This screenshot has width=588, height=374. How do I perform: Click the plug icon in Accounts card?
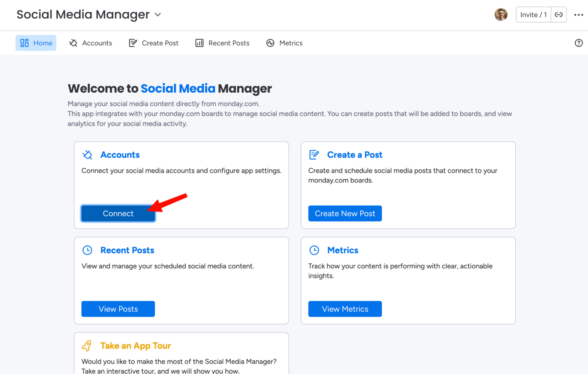click(x=87, y=155)
